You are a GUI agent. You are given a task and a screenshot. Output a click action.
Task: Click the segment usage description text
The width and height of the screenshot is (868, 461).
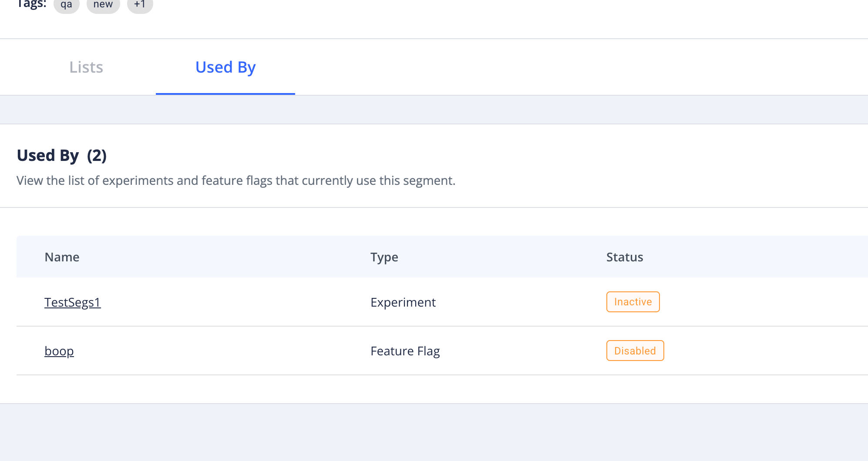click(236, 180)
